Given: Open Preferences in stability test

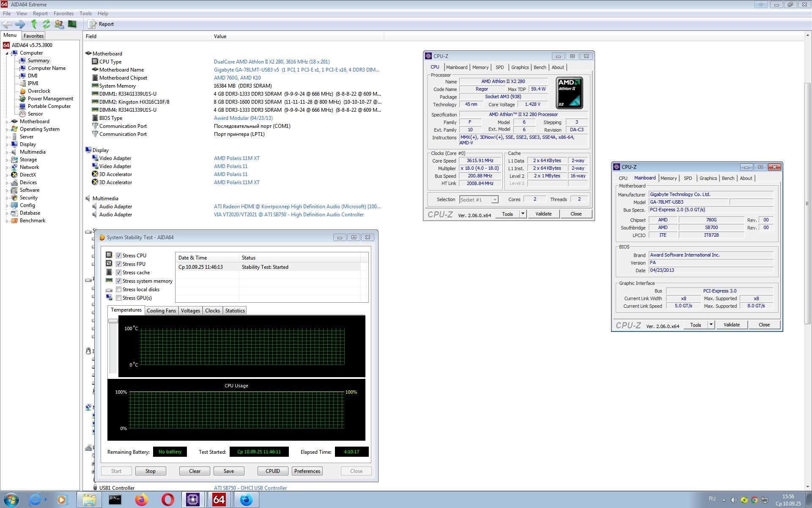Looking at the screenshot, I should 307,471.
